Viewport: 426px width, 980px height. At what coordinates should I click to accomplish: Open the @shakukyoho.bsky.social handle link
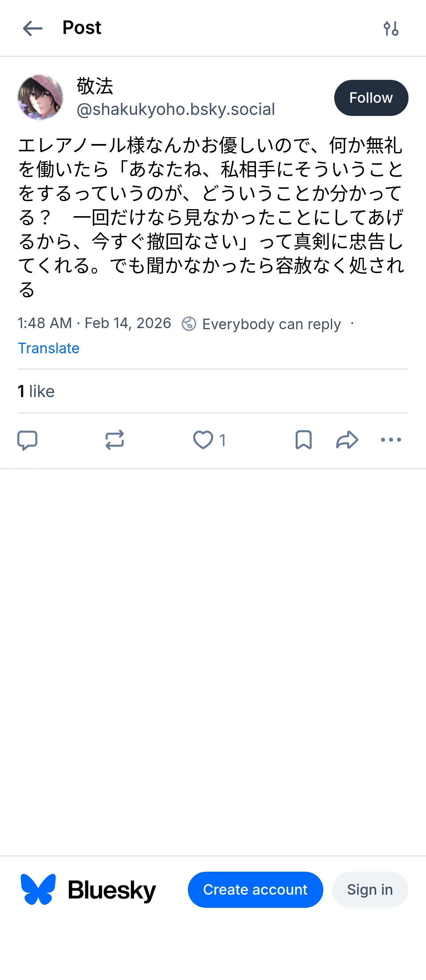(175, 110)
